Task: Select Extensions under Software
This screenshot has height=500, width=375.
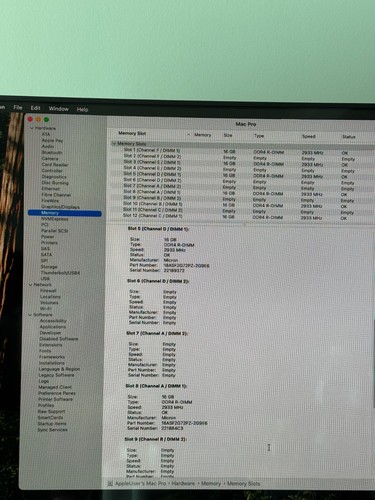Action: click(x=51, y=345)
